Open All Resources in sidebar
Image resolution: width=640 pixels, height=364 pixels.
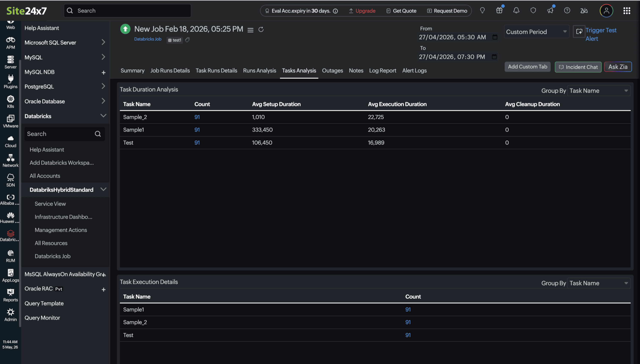pos(51,243)
